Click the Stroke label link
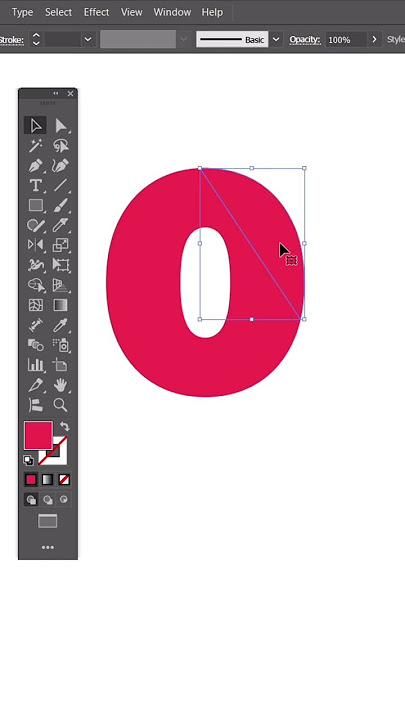This screenshot has width=405, height=720. (12, 39)
